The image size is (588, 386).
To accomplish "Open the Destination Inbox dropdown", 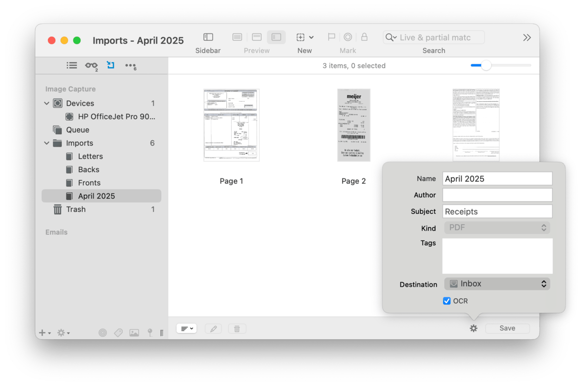I will click(x=497, y=283).
